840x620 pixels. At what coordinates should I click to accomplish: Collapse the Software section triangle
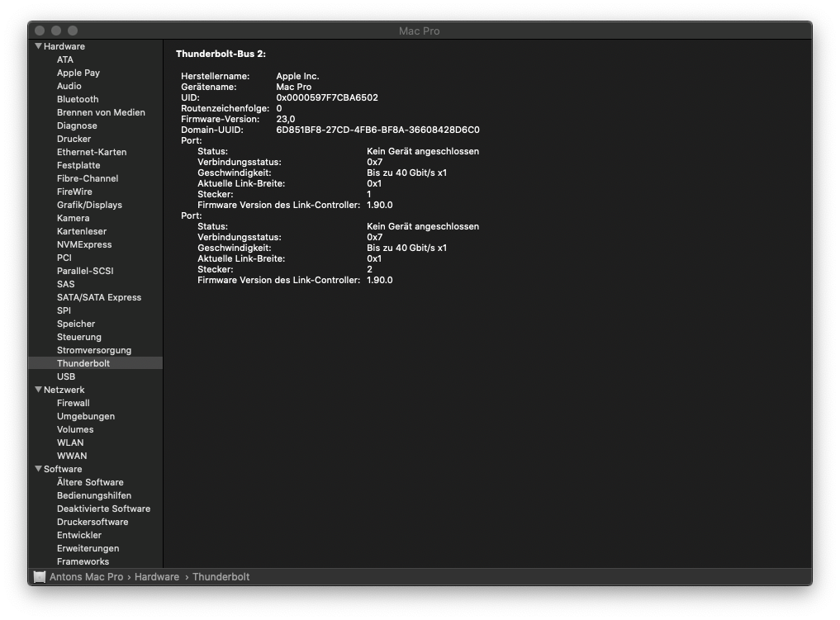[38, 468]
